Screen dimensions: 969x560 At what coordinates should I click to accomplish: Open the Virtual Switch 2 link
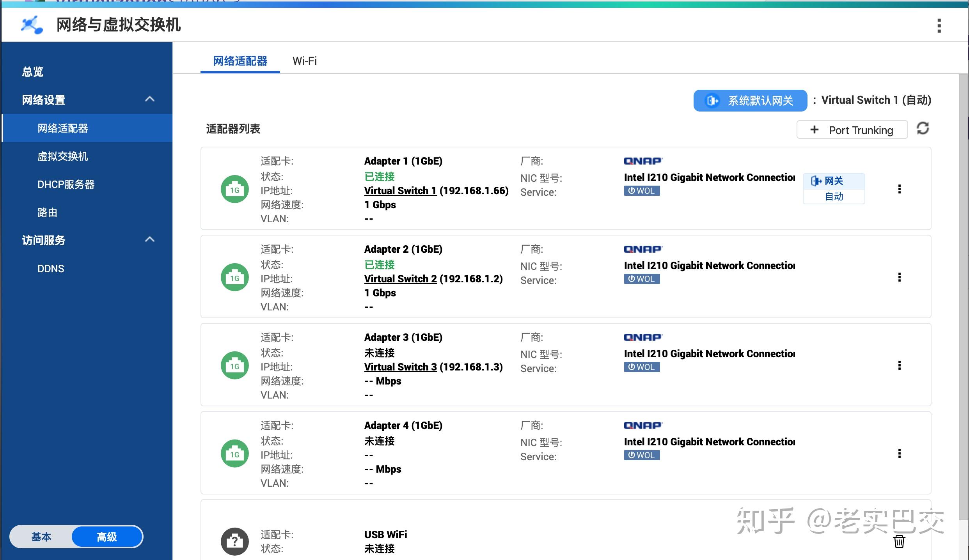click(400, 279)
